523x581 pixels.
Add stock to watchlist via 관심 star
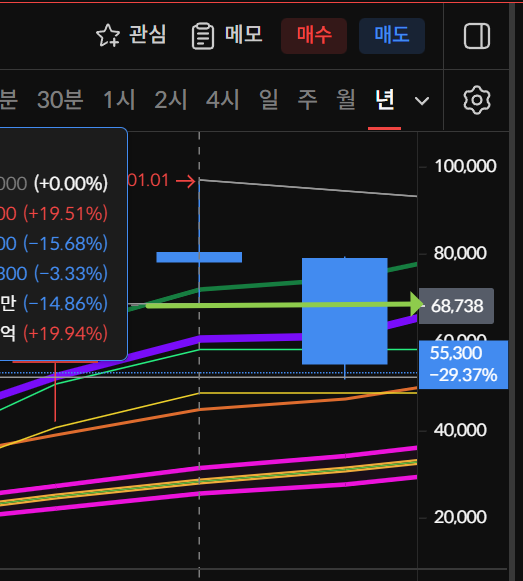(131, 35)
